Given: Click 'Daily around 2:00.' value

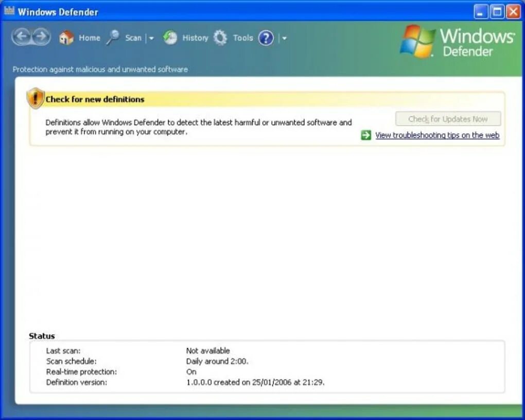Looking at the screenshot, I should (217, 361).
